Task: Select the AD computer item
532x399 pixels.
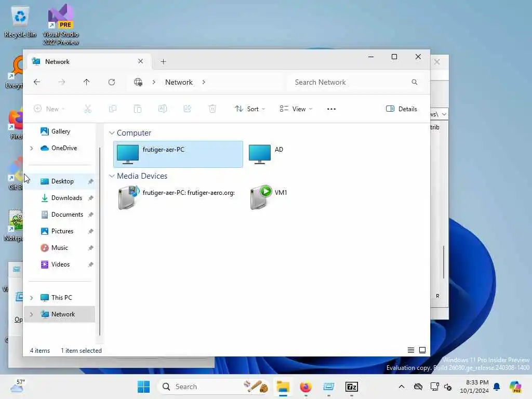Action: pos(267,154)
